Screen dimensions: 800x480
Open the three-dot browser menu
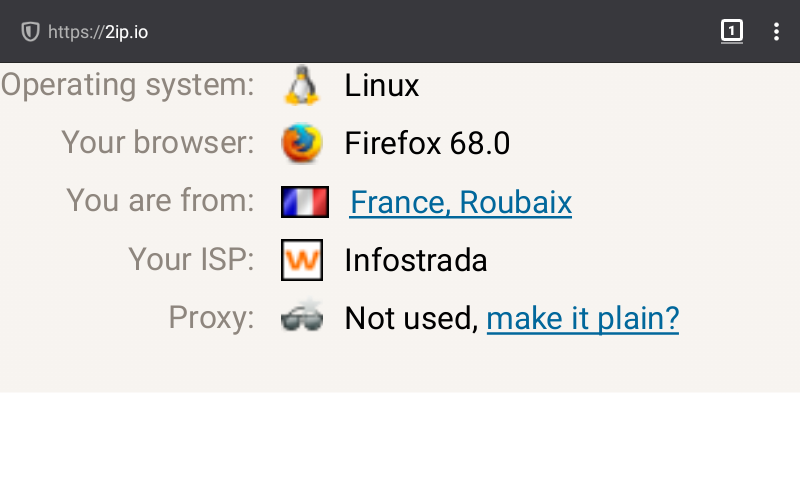click(776, 32)
